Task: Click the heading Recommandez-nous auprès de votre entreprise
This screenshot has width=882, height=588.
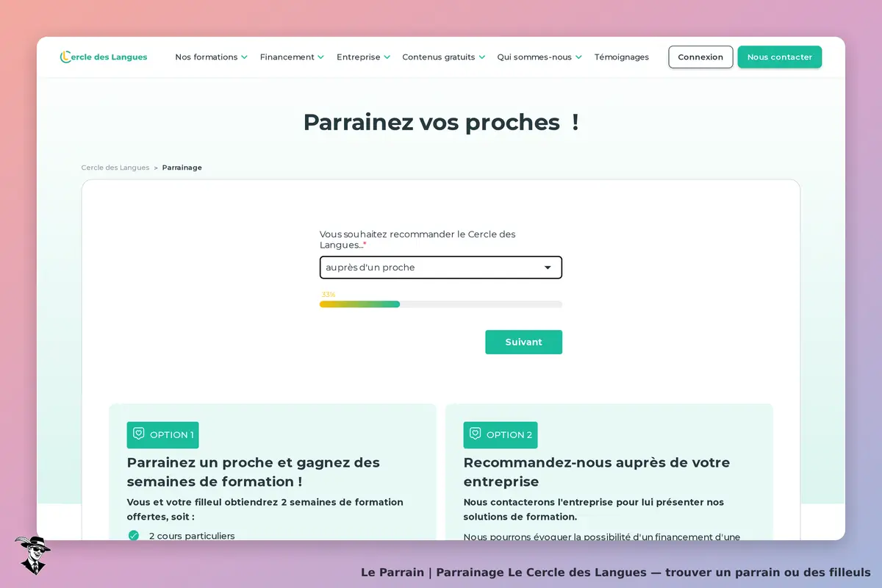Action: pyautogui.click(x=597, y=472)
